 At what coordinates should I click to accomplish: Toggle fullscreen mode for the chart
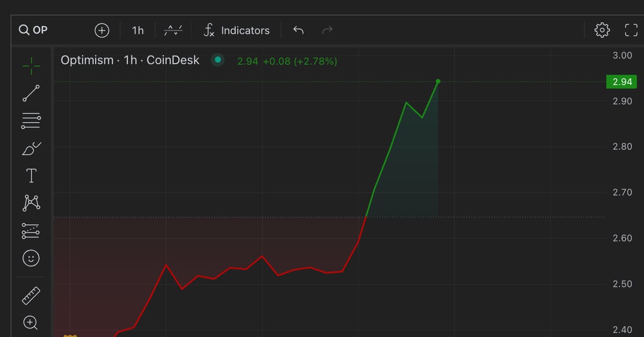[631, 30]
